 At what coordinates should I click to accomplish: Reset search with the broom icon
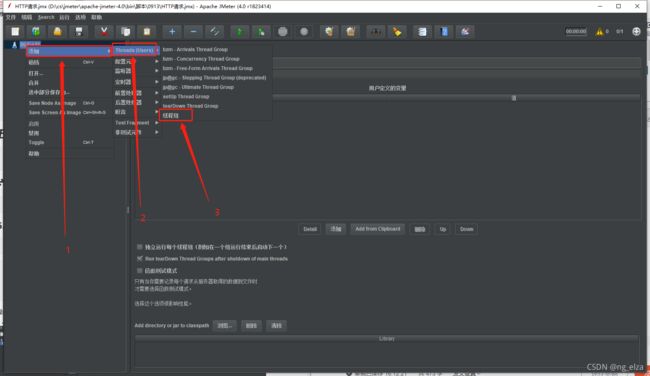point(397,32)
